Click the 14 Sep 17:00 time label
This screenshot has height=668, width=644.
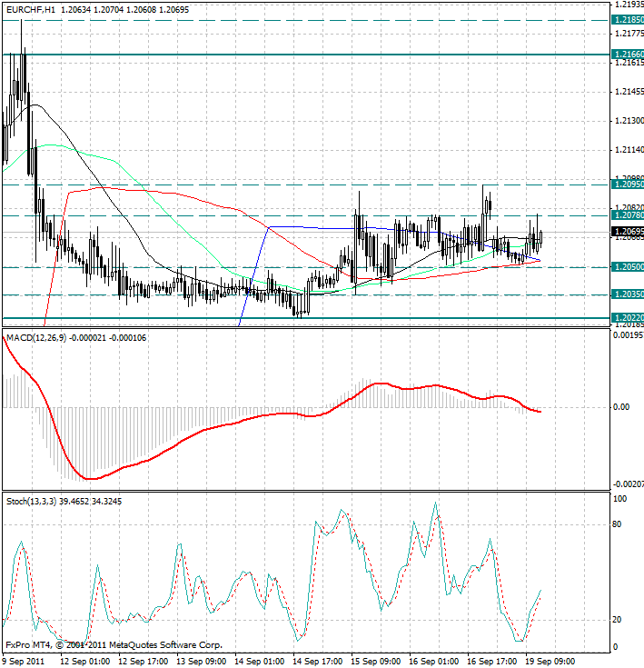318,662
